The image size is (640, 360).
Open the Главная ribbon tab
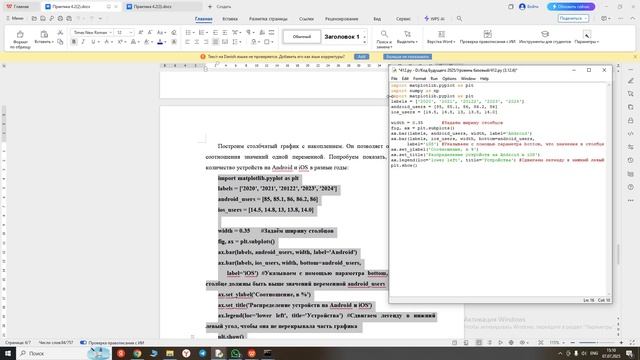click(203, 19)
